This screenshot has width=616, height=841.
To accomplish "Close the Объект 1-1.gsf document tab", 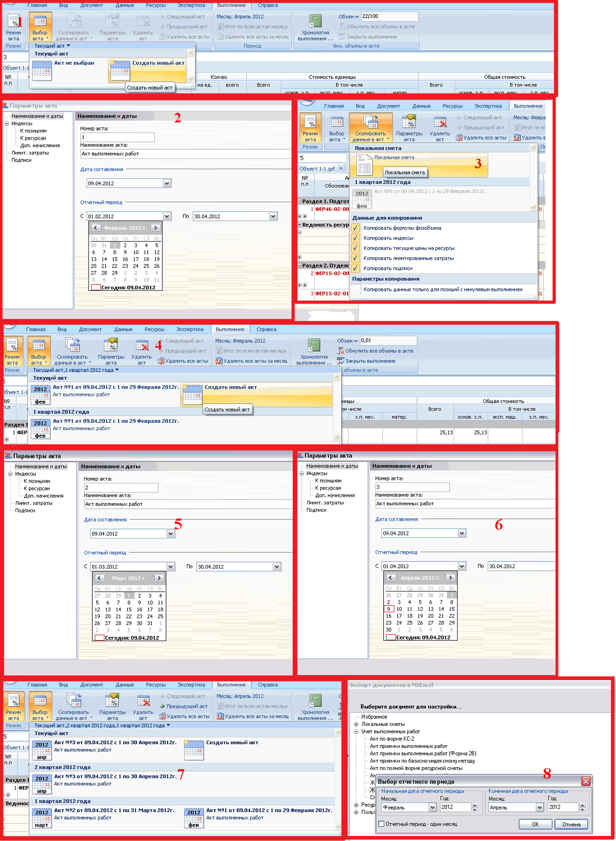I will coord(341,169).
